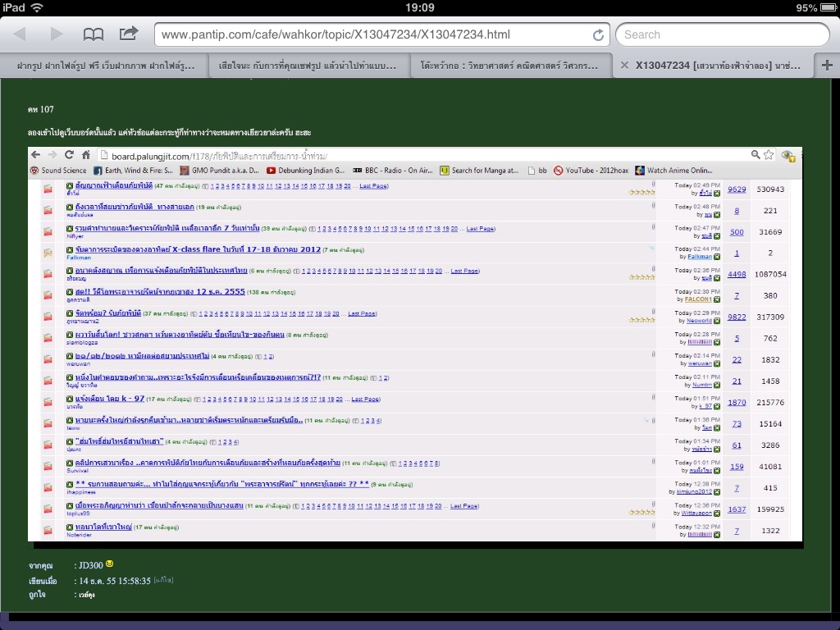Screen dimensions: 840x630
Task: Click the emoticon next to JD300
Action: [110, 564]
